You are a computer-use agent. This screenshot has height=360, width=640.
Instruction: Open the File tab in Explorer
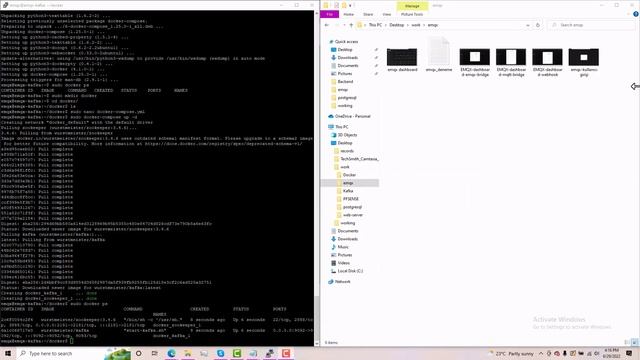[x=329, y=14]
